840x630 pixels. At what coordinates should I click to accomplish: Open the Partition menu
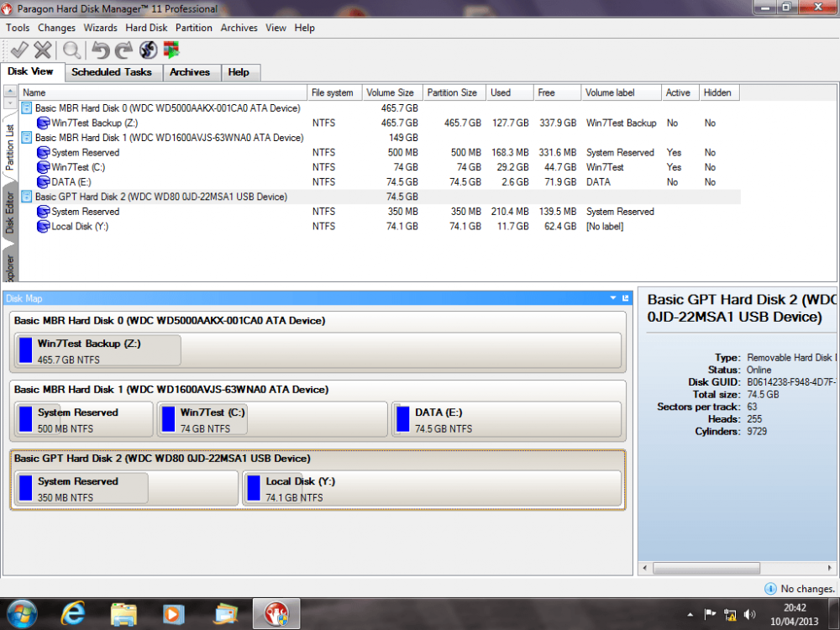tap(193, 28)
